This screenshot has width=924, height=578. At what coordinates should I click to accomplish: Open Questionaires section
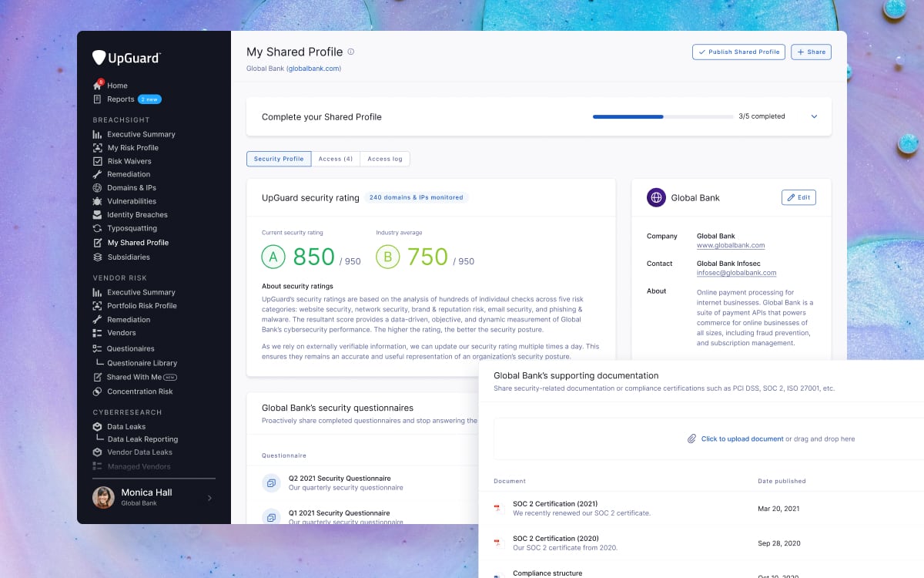tap(123, 349)
